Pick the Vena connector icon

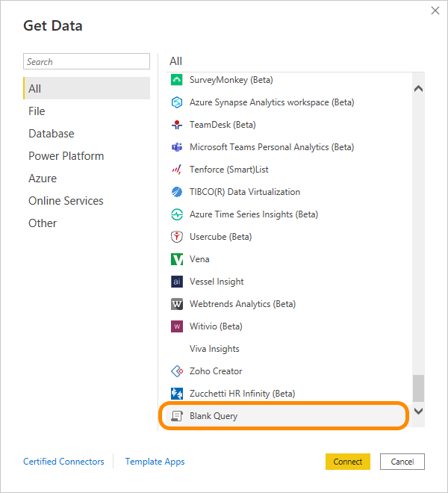click(x=177, y=259)
